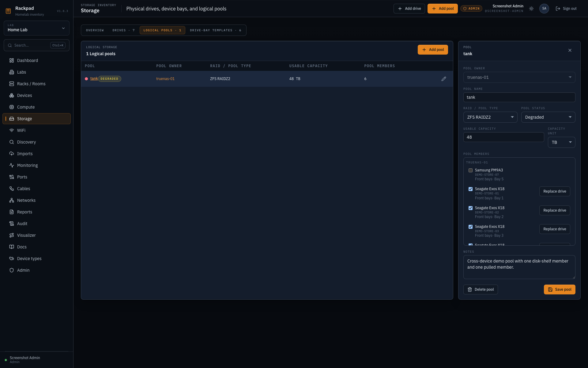
Task: Open the Drive-Bay Templates tab
Action: pos(216,30)
